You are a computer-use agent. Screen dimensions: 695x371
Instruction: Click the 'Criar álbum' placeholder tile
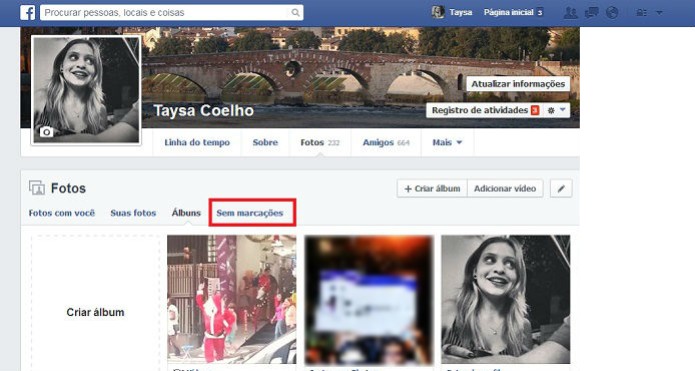point(95,303)
